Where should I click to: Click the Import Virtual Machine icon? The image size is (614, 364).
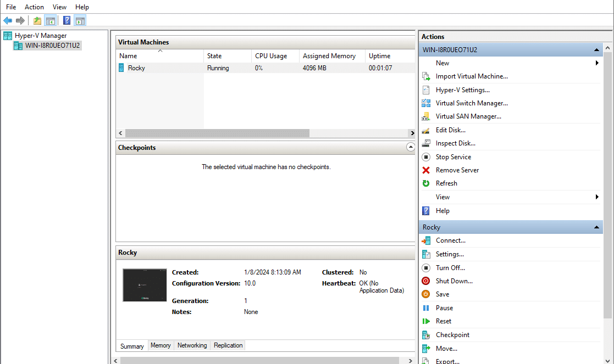[426, 76]
